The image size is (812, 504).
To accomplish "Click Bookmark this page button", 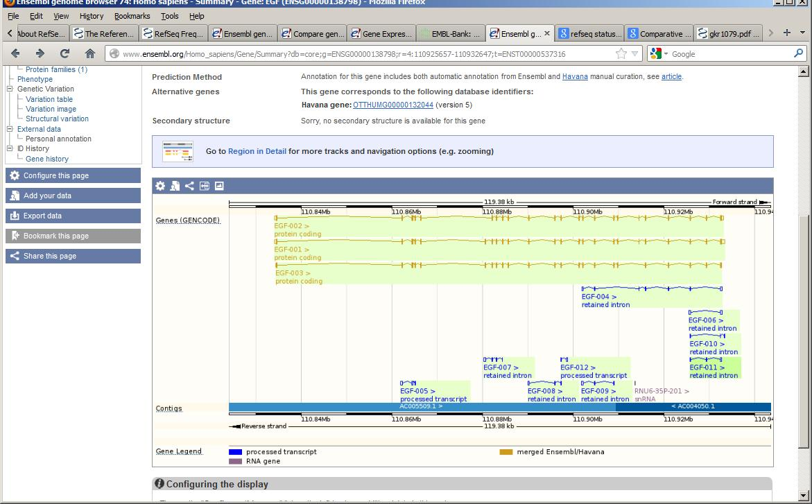I will (73, 236).
